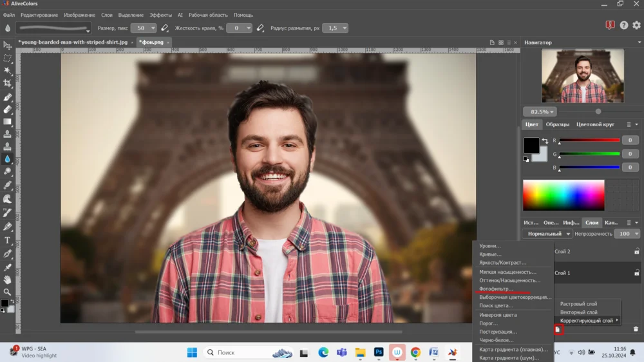Screen dimensions: 644x362
Task: Select the Dodge/Lighten tool
Action: [7, 171]
